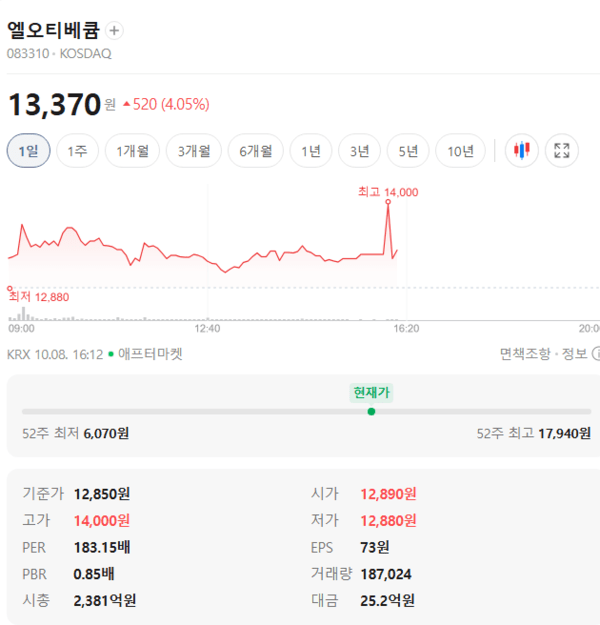The height and width of the screenshot is (625, 600).
Task: Select the 1개월 period tab
Action: tap(132, 151)
